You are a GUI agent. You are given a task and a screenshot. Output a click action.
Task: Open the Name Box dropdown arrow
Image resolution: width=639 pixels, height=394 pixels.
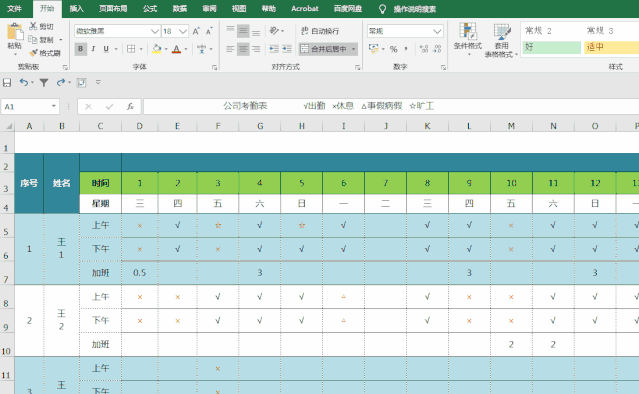click(54, 106)
